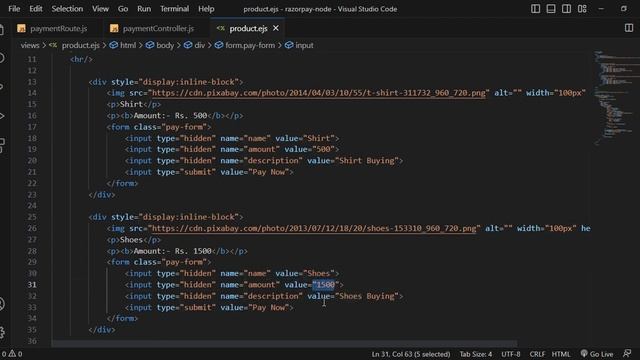This screenshot has height=360, width=640.
Task: Open the File menu
Action: [x=14, y=9]
